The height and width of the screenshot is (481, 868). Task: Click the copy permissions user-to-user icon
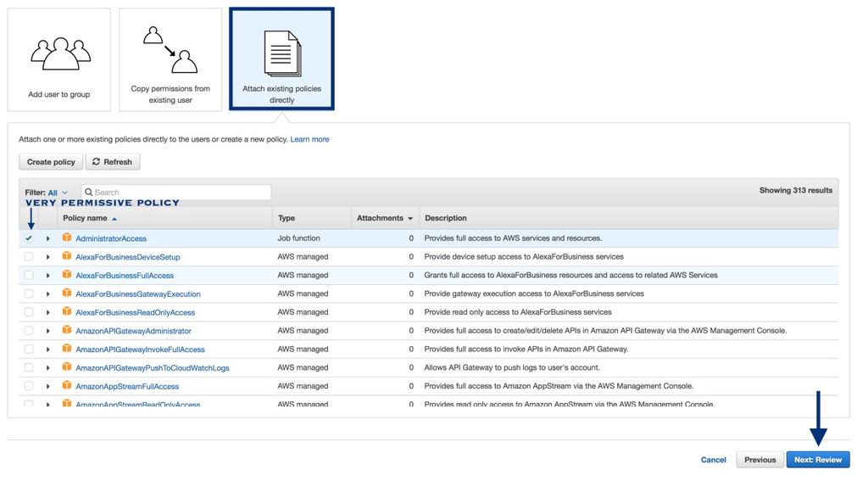(x=170, y=50)
